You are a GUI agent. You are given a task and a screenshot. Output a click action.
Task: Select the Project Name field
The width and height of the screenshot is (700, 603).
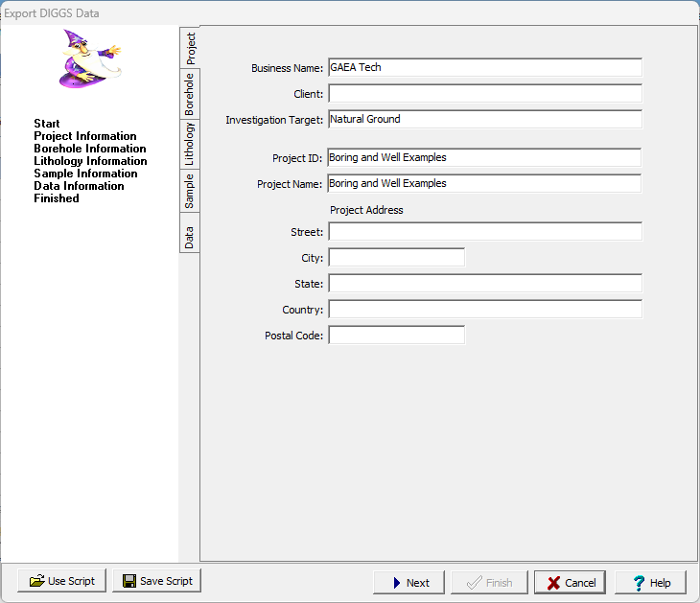(484, 183)
